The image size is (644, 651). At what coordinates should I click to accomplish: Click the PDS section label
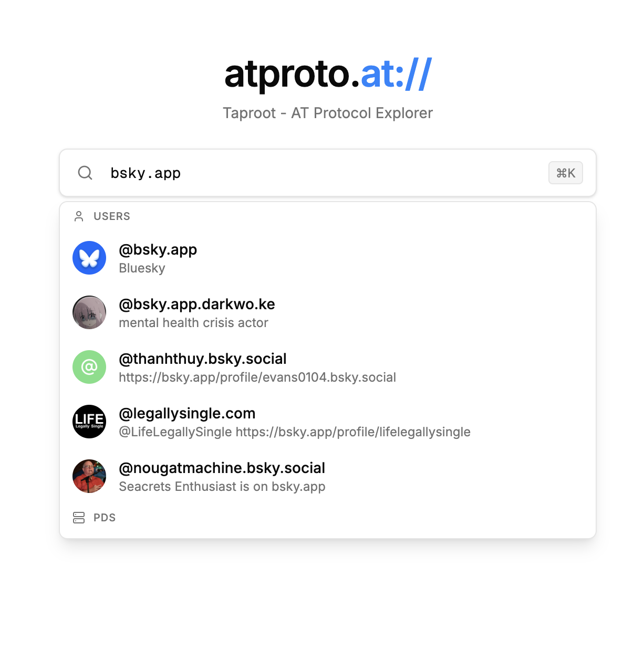coord(105,518)
